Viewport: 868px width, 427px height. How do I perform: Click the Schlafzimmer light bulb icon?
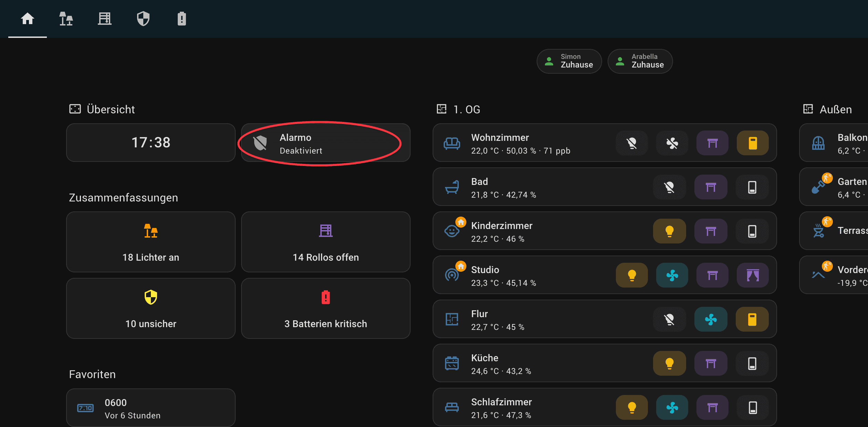pyautogui.click(x=632, y=407)
